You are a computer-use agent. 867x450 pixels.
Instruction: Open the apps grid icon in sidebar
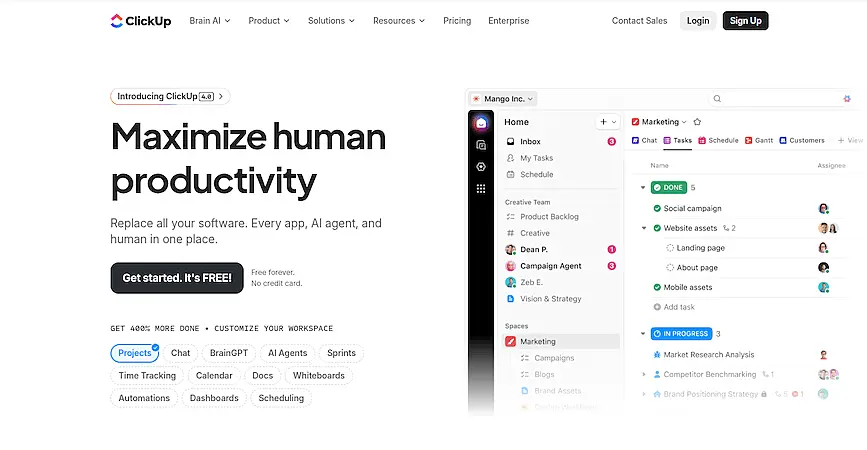pos(481,189)
